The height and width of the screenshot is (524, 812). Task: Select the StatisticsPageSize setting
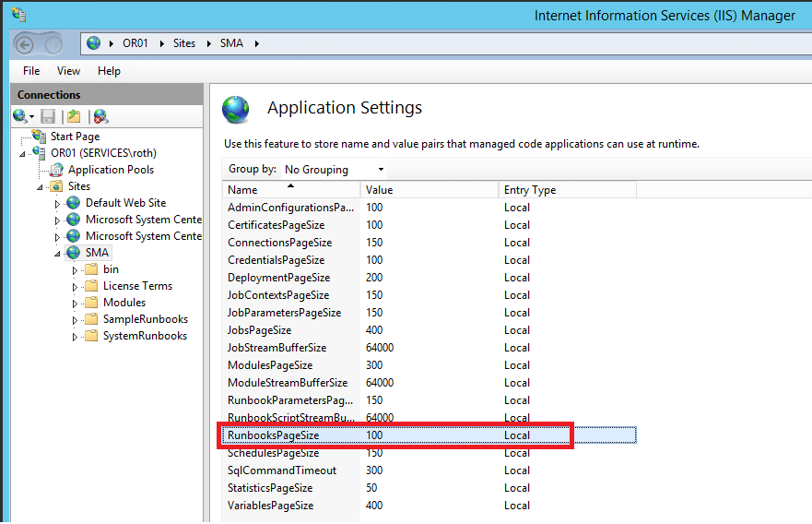click(x=430, y=488)
